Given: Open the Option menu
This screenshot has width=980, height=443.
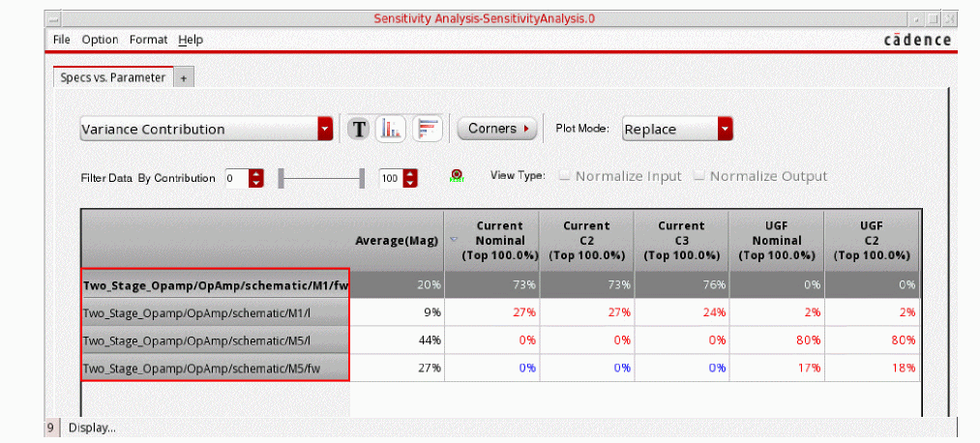Looking at the screenshot, I should (100, 40).
